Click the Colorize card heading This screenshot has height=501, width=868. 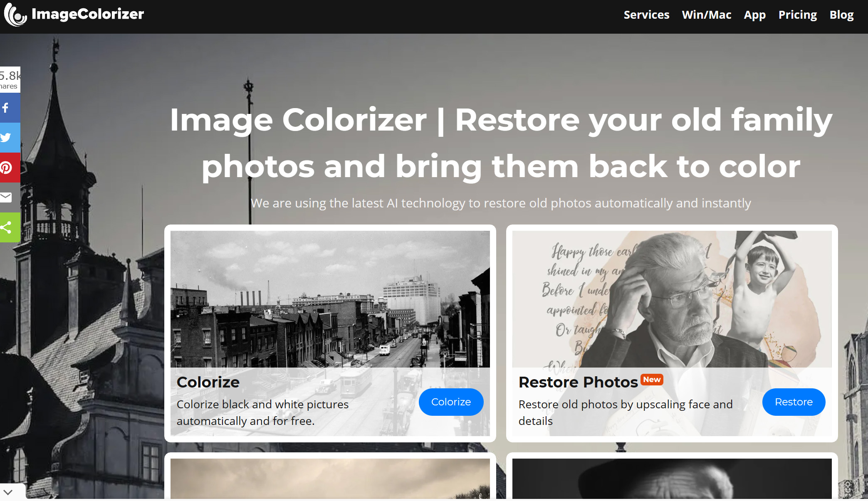[208, 382]
